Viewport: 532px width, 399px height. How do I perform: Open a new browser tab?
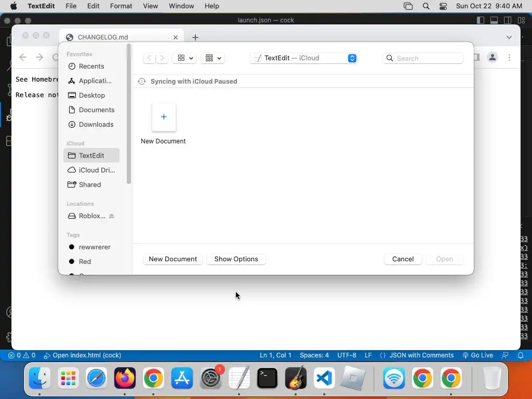[x=195, y=37]
